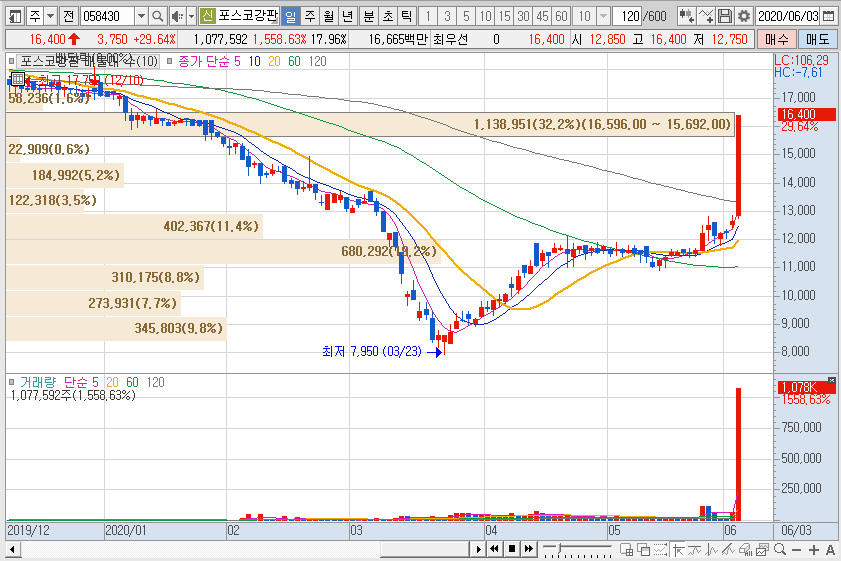
Task: Play chart replay forward
Action: tap(478, 549)
